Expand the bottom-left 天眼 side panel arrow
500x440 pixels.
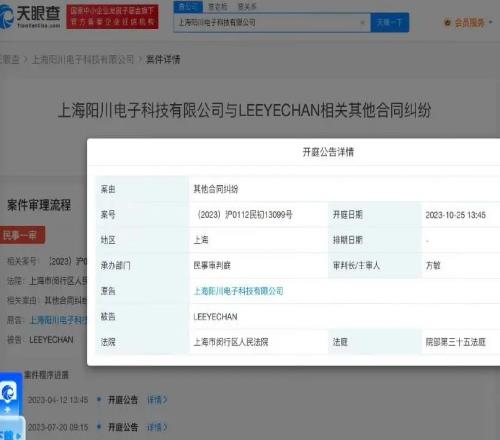click(x=18, y=435)
